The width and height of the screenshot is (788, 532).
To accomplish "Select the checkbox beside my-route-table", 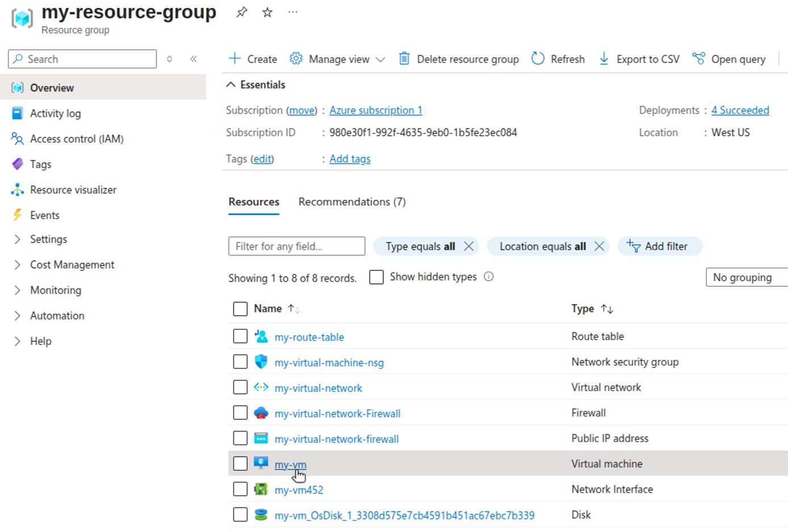I will click(240, 336).
